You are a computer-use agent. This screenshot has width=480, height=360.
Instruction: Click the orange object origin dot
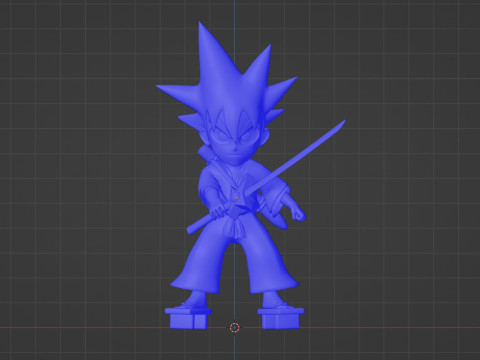click(x=237, y=198)
